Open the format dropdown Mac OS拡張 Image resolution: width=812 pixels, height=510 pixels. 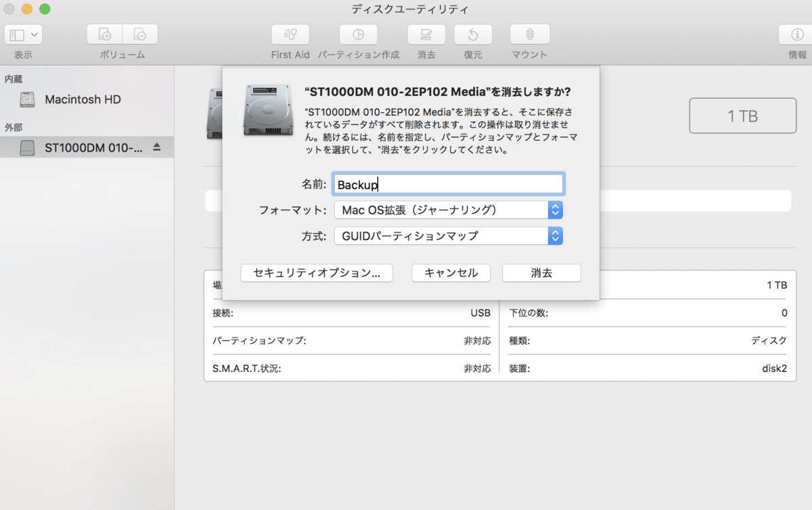(449, 210)
